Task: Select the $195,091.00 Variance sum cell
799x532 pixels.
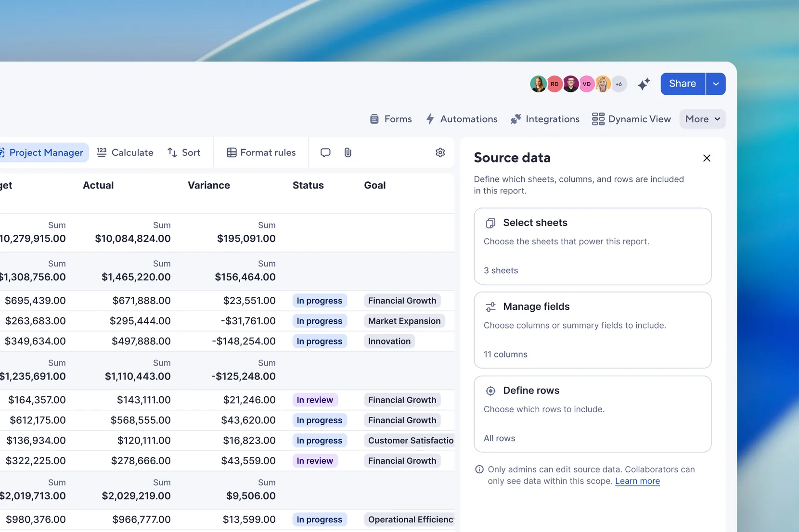Action: pyautogui.click(x=246, y=239)
